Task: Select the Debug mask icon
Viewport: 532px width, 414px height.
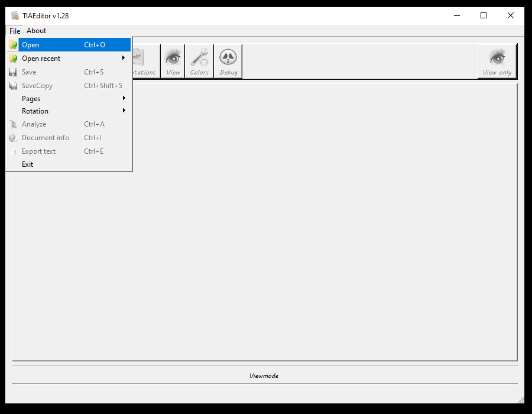Action: [x=228, y=60]
